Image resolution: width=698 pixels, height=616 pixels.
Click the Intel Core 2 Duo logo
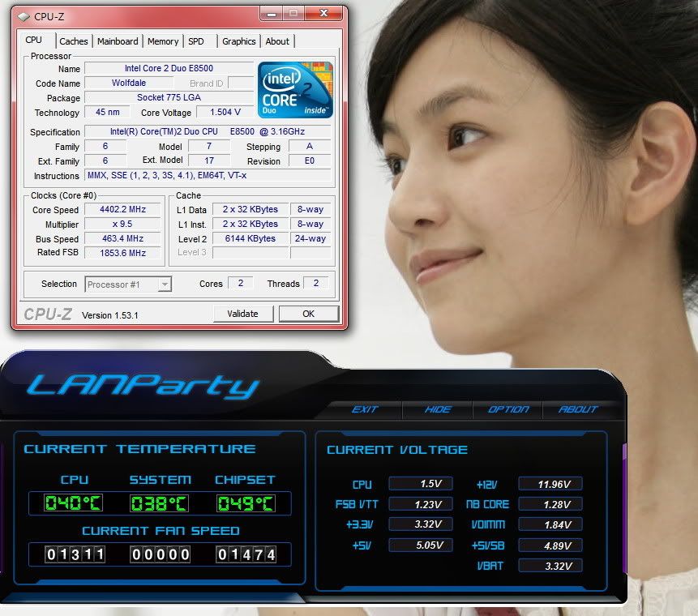tap(295, 90)
